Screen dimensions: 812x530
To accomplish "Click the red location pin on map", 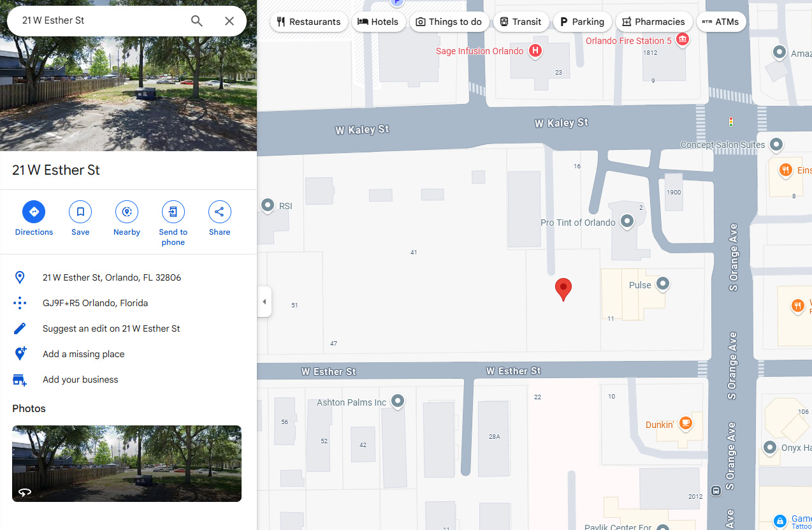I will [x=563, y=289].
